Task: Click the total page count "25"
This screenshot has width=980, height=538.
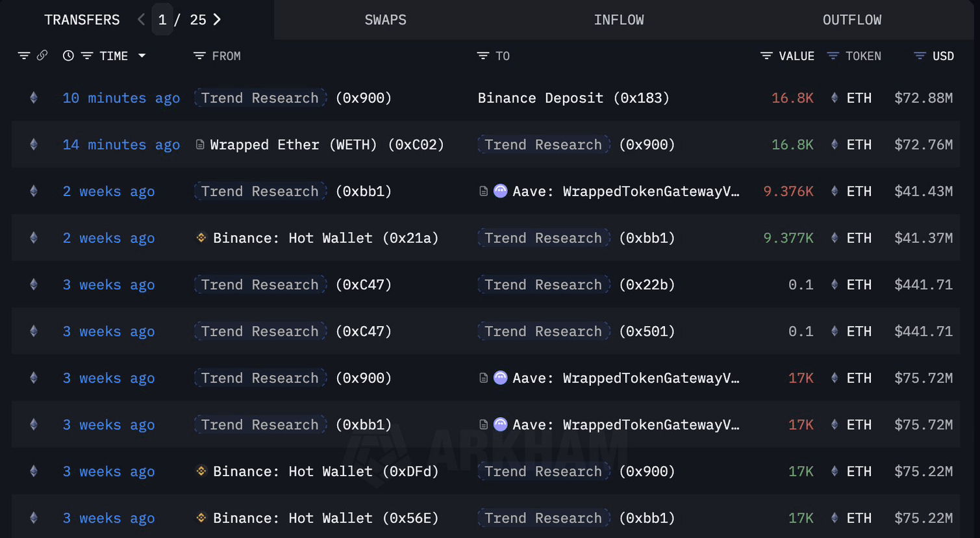Action: pyautogui.click(x=198, y=20)
